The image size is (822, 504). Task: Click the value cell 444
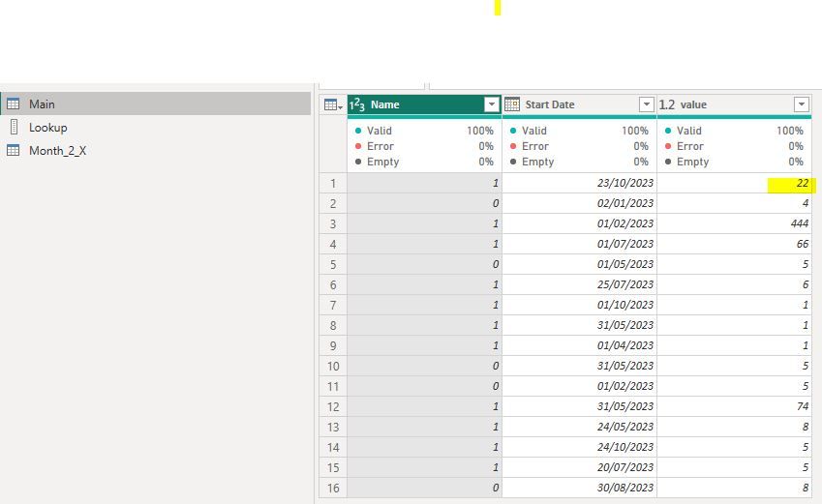pos(735,223)
